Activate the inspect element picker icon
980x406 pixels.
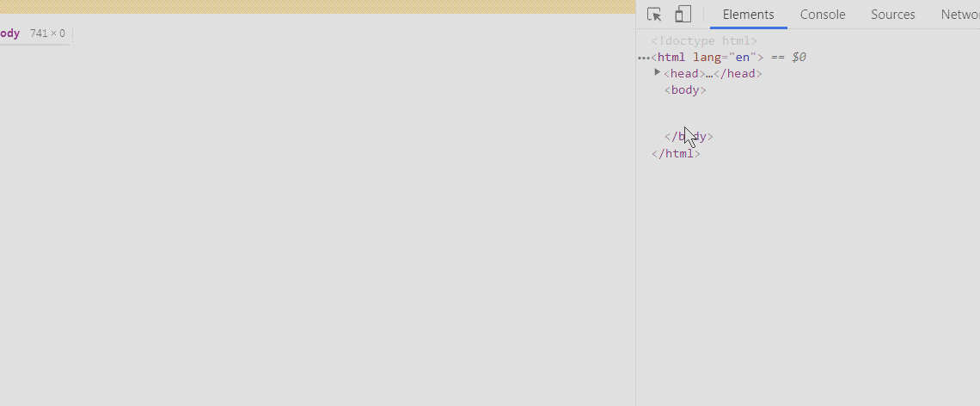point(654,15)
